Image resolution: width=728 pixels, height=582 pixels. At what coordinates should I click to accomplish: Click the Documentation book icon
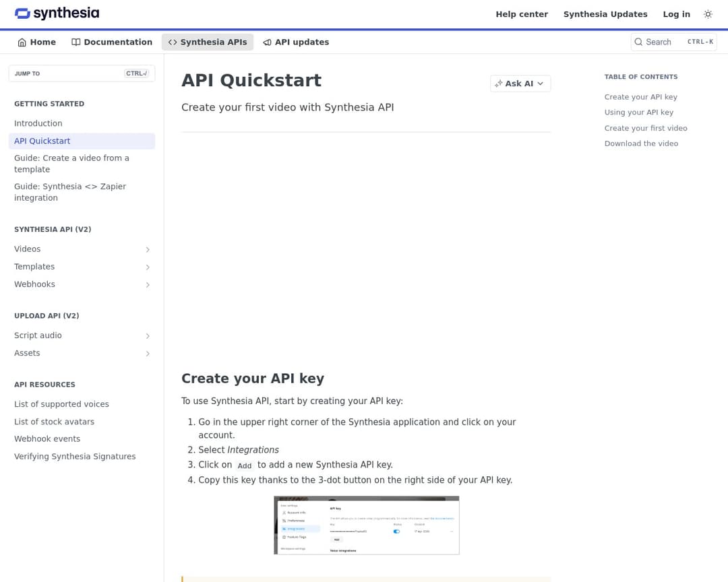pos(75,42)
